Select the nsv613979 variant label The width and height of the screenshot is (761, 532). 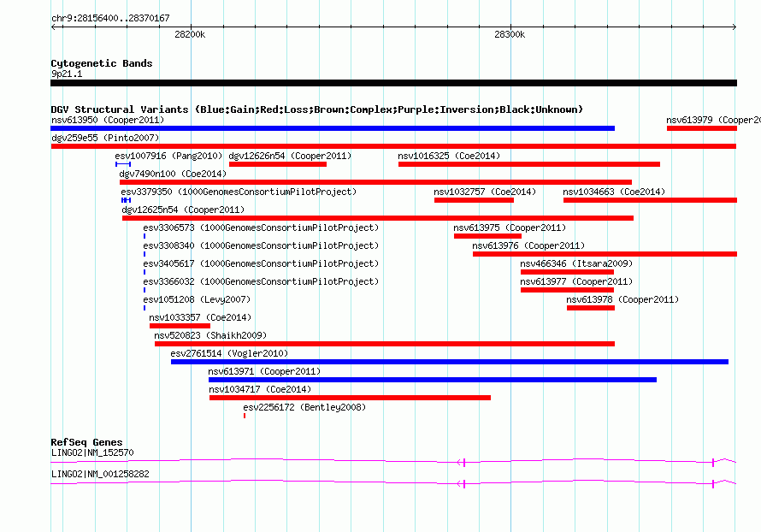pyautogui.click(x=713, y=120)
